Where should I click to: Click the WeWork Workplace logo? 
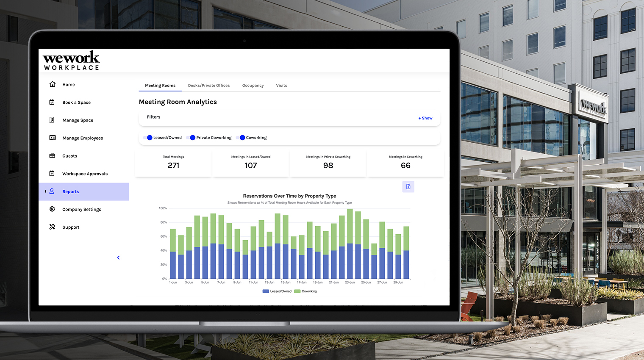(71, 61)
